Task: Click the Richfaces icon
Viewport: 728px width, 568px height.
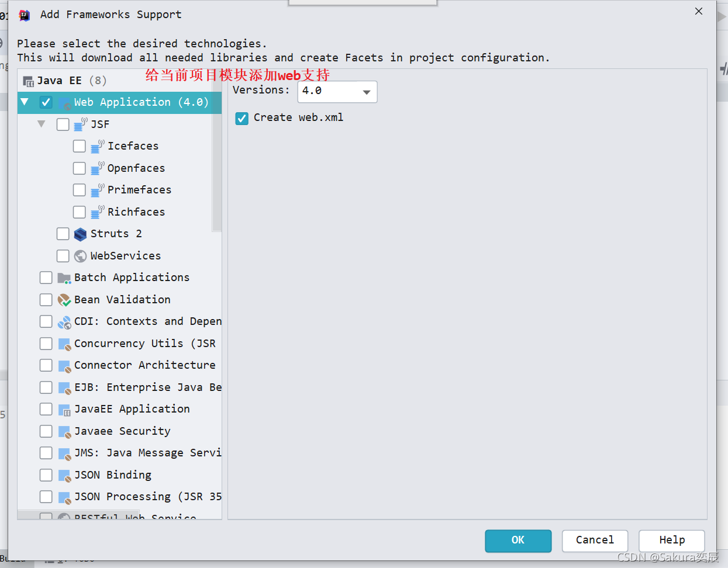Action: coord(98,212)
